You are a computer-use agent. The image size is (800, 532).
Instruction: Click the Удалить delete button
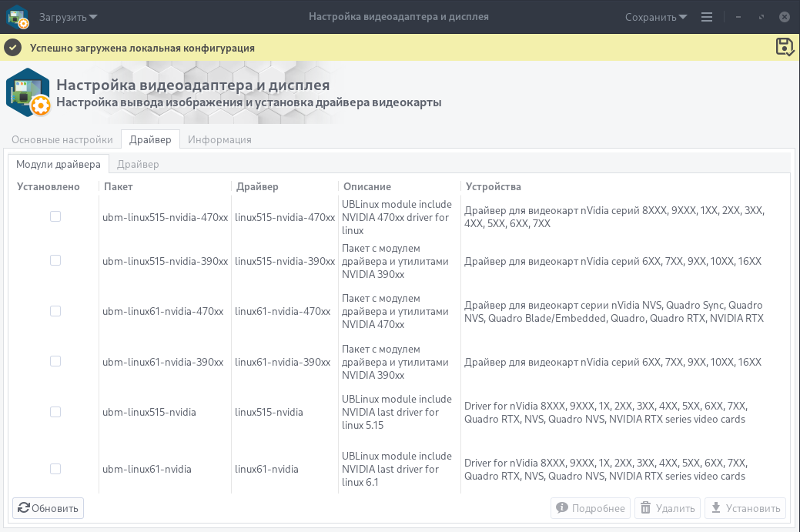pyautogui.click(x=668, y=508)
